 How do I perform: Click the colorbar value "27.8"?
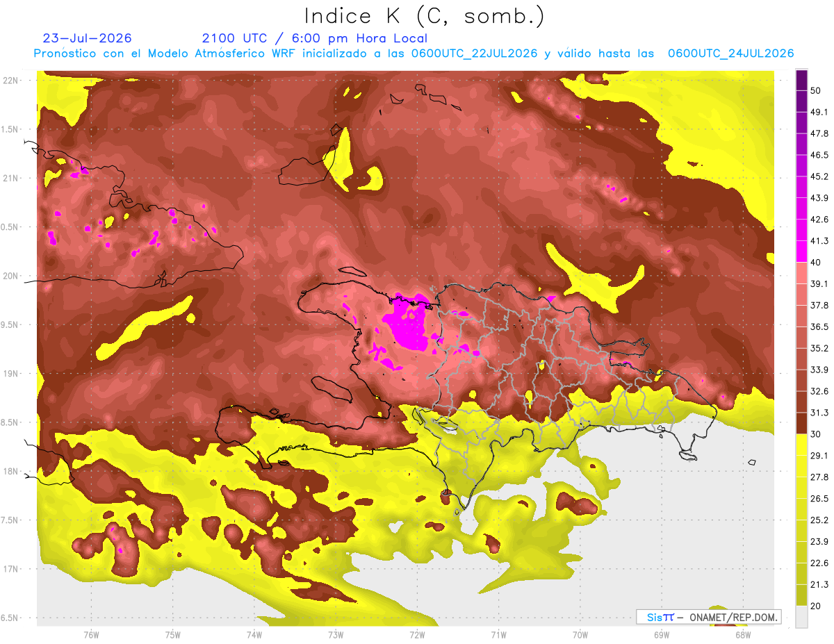coord(819,477)
